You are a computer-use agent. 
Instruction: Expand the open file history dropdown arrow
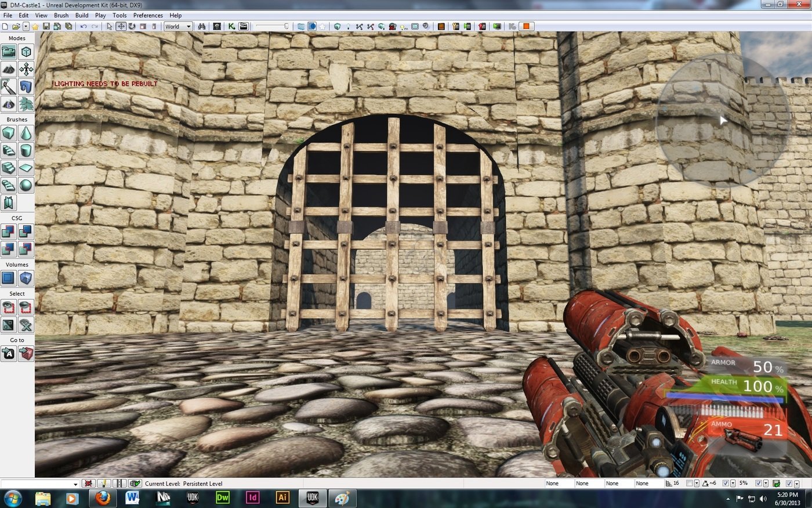(26, 27)
